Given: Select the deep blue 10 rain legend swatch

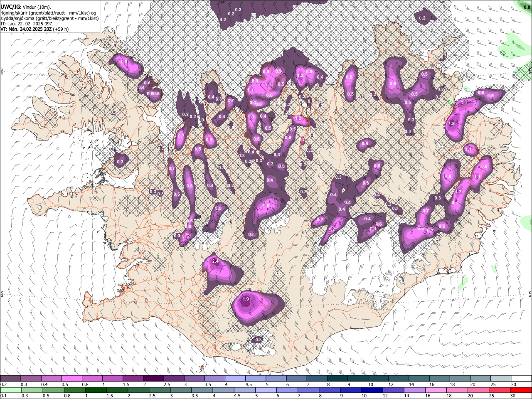Looking at the screenshot, I should click(372, 390).
